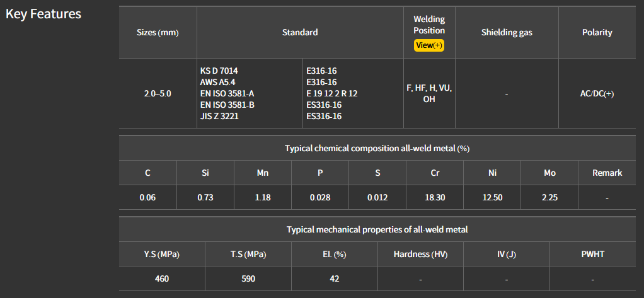The width and height of the screenshot is (644, 298).
Task: Click the KS D 7014 standard entry
Action: click(219, 71)
